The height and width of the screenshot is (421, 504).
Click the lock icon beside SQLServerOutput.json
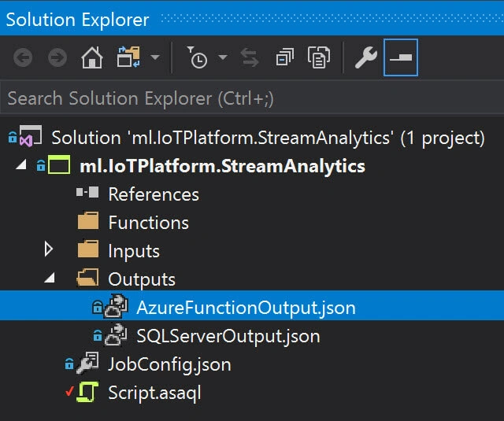pos(98,335)
